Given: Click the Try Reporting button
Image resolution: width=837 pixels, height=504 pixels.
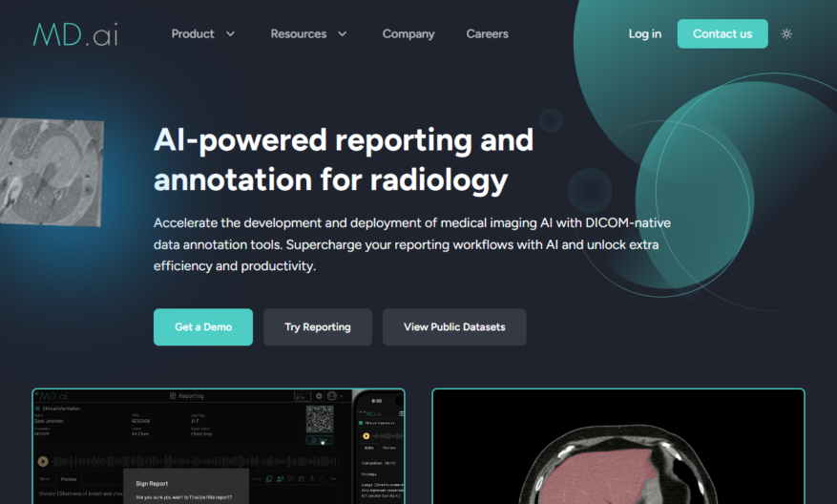Looking at the screenshot, I should click(x=318, y=326).
